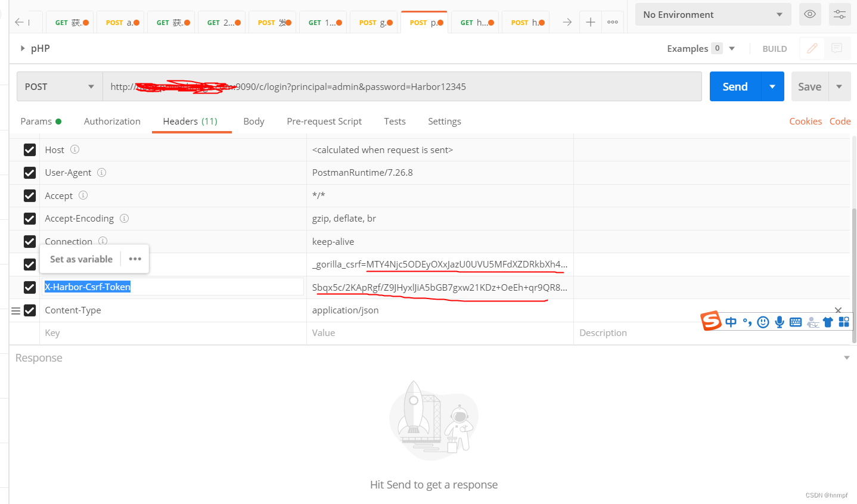Image resolution: width=857 pixels, height=504 pixels.
Task: Switch to the Body tab
Action: [253, 121]
